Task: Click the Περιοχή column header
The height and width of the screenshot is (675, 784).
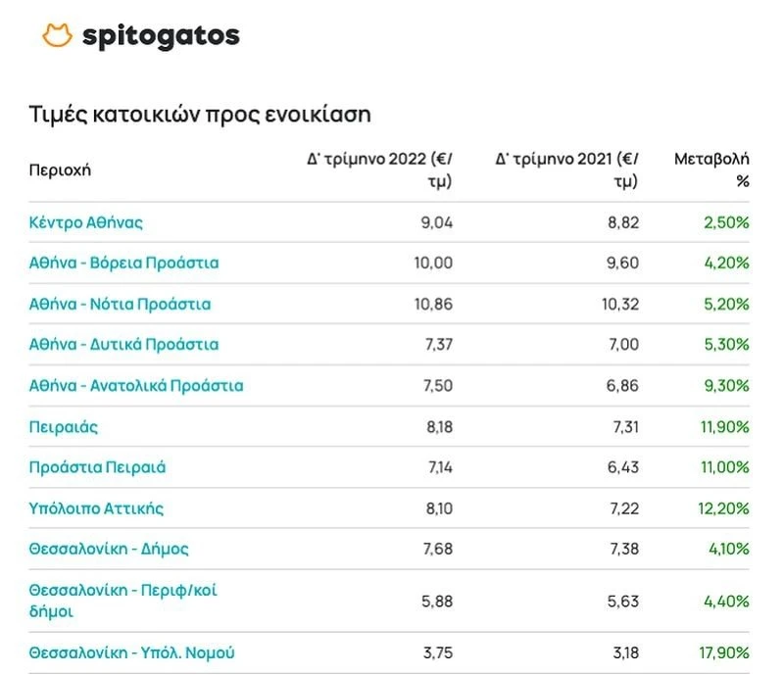Action: pyautogui.click(x=60, y=169)
